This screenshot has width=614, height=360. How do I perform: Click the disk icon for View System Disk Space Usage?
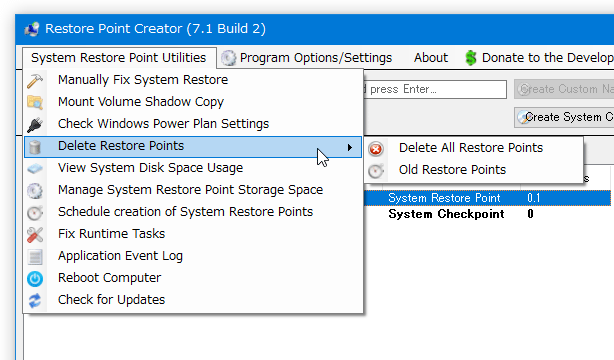point(35,169)
